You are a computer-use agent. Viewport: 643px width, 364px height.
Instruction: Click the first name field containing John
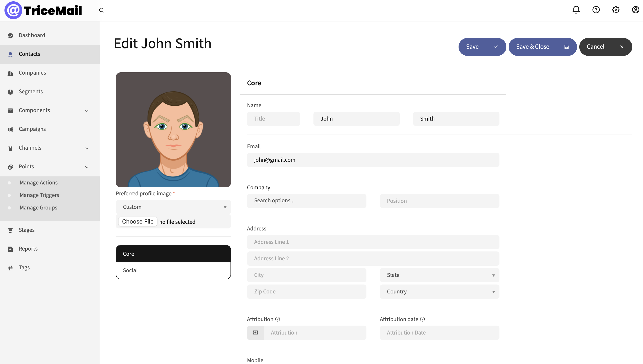pyautogui.click(x=356, y=119)
